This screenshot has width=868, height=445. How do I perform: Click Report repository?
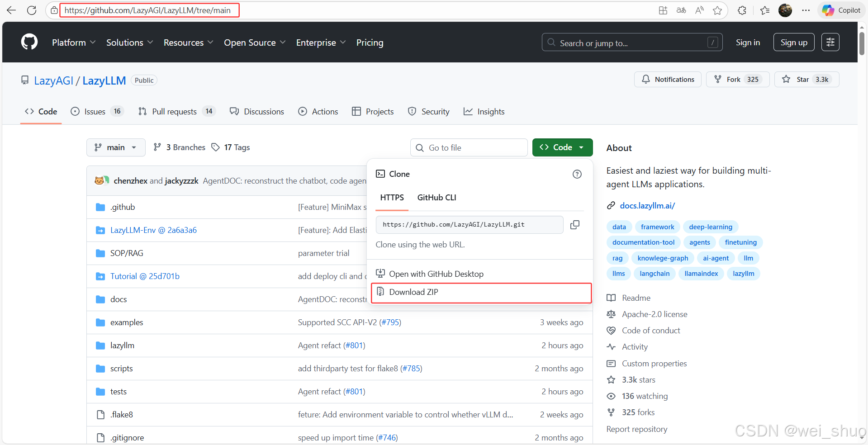637,429
